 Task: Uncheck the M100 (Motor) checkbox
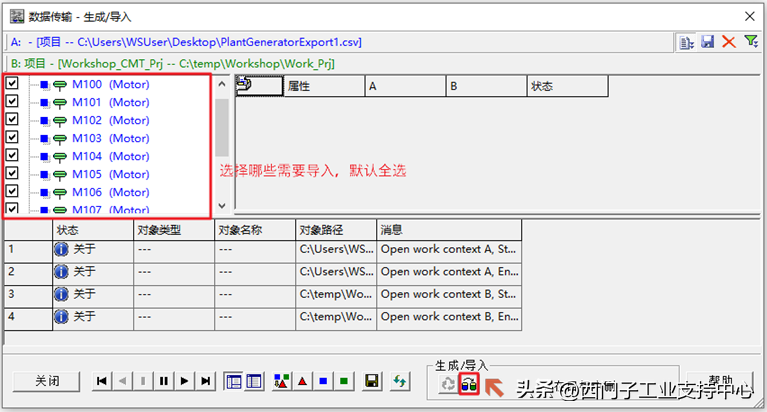12,84
